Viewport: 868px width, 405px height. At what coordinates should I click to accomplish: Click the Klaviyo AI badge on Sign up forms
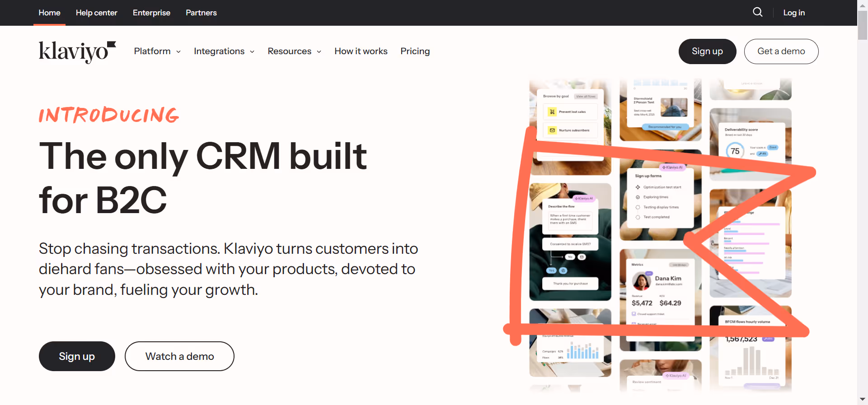[x=673, y=168]
